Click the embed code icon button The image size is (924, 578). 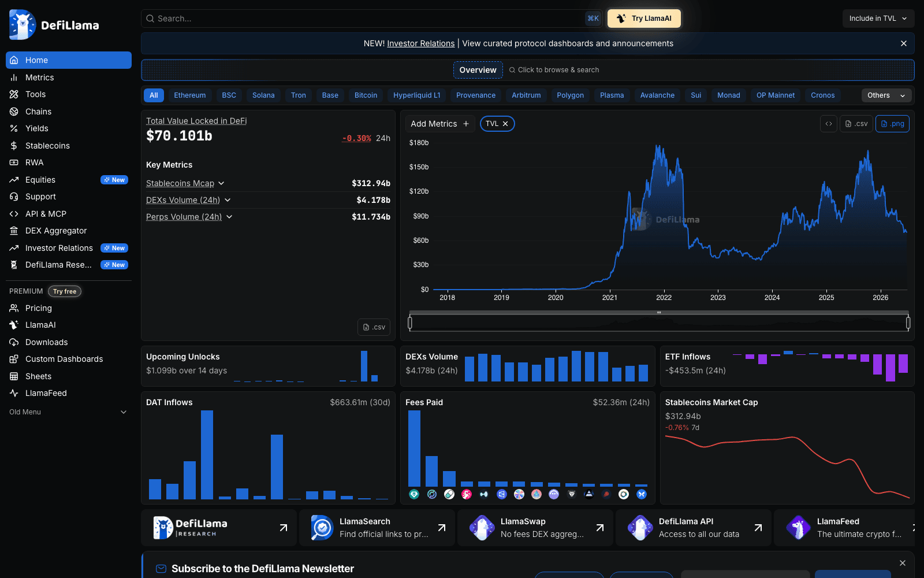click(829, 124)
